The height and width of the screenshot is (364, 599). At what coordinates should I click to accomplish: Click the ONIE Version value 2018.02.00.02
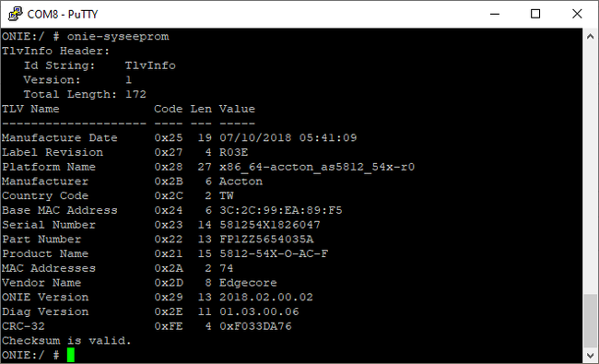pyautogui.click(x=266, y=298)
